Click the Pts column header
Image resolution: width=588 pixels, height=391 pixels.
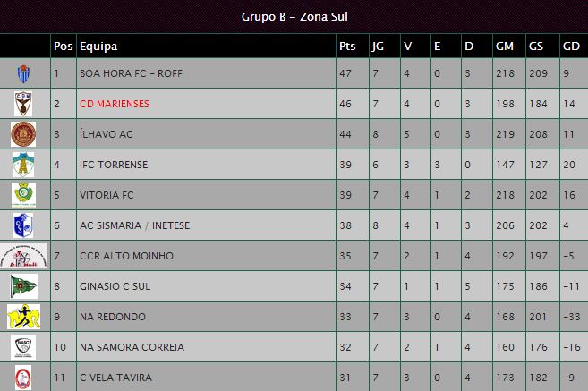click(x=347, y=47)
